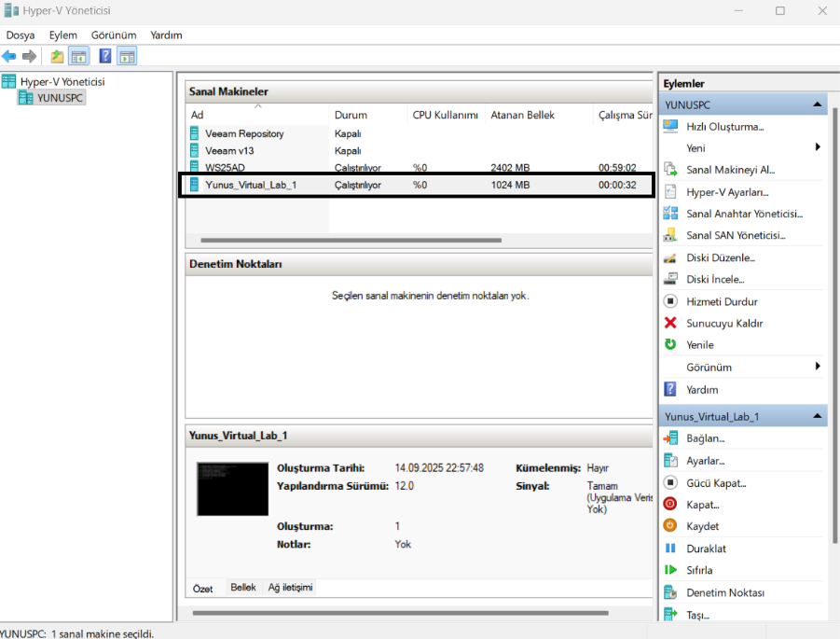Viewport: 840px width, 639px height.
Task: Click the virtual machine preview thumbnail
Action: [232, 489]
